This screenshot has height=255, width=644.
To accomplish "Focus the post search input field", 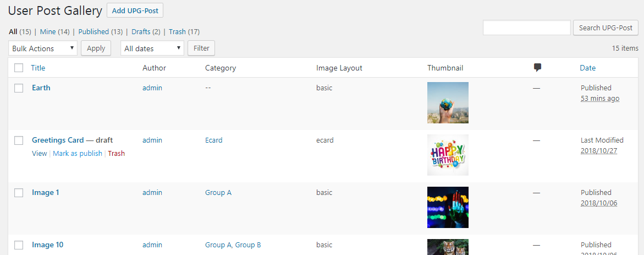I will [x=526, y=28].
